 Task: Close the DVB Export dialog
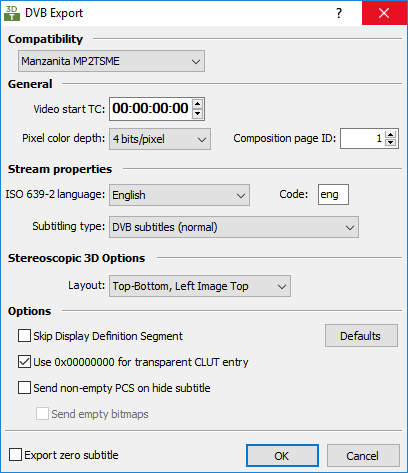point(384,13)
